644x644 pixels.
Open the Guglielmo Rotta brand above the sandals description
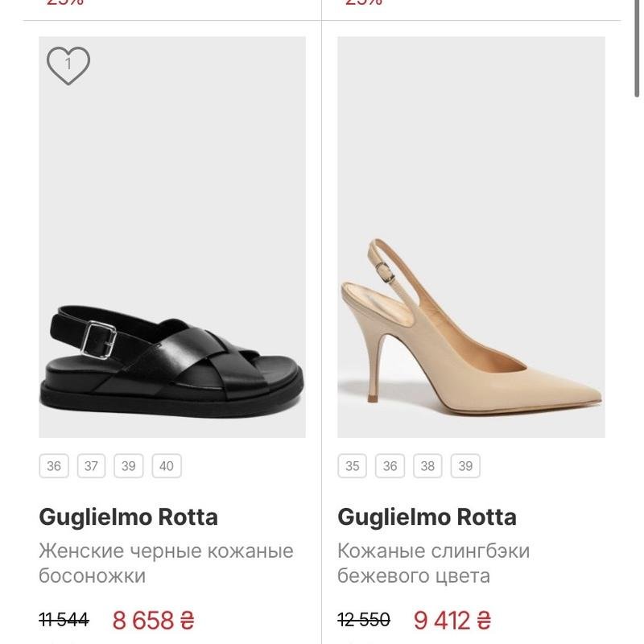(x=128, y=517)
